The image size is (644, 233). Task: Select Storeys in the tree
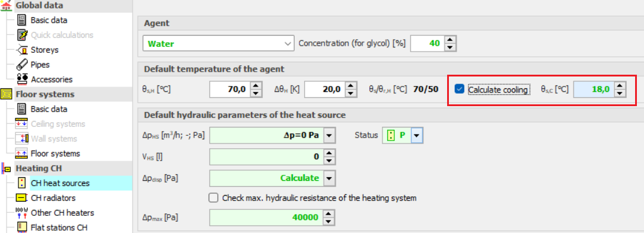(x=44, y=50)
